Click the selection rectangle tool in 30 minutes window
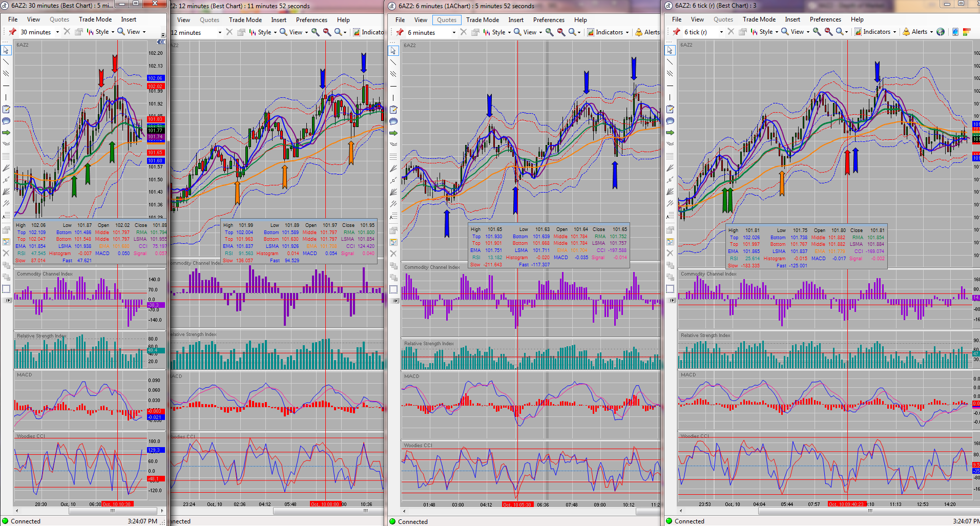 (x=6, y=289)
